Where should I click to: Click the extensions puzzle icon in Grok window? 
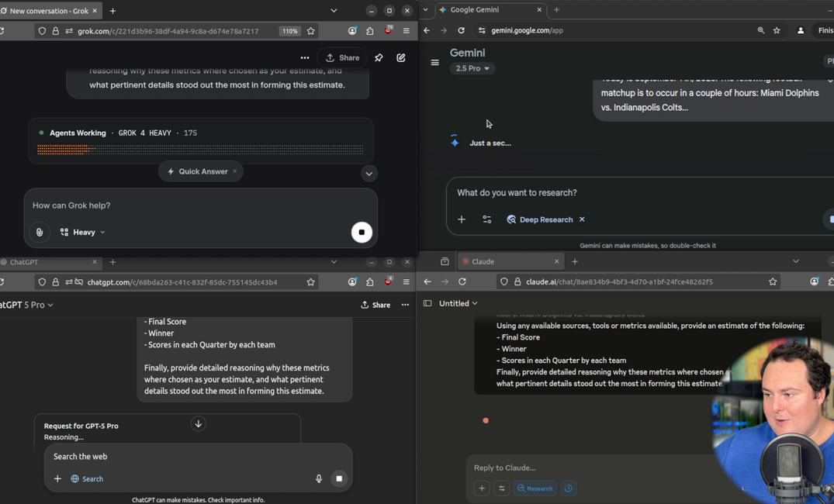(x=369, y=31)
